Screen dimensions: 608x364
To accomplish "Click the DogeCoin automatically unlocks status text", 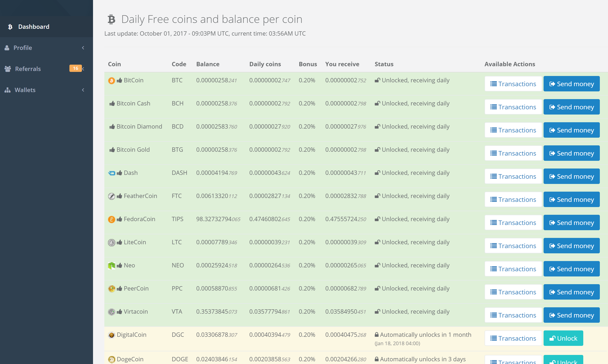I will [x=423, y=359].
